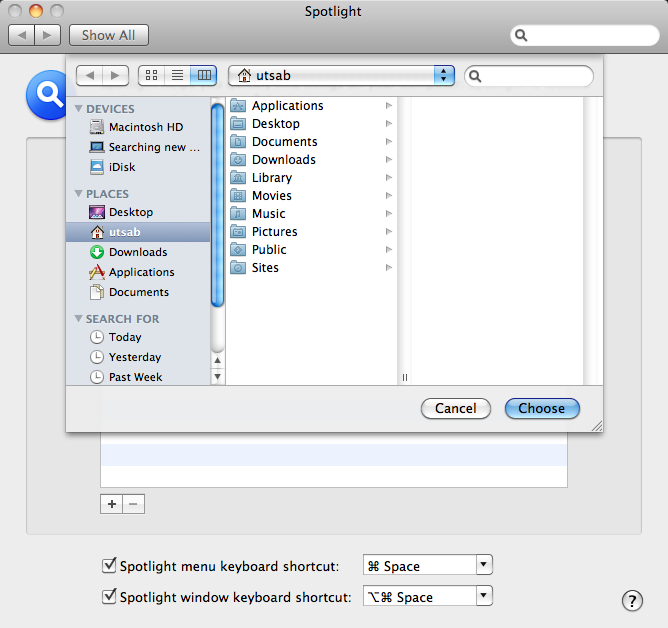Click Show All in Spotlight window

coord(109,35)
